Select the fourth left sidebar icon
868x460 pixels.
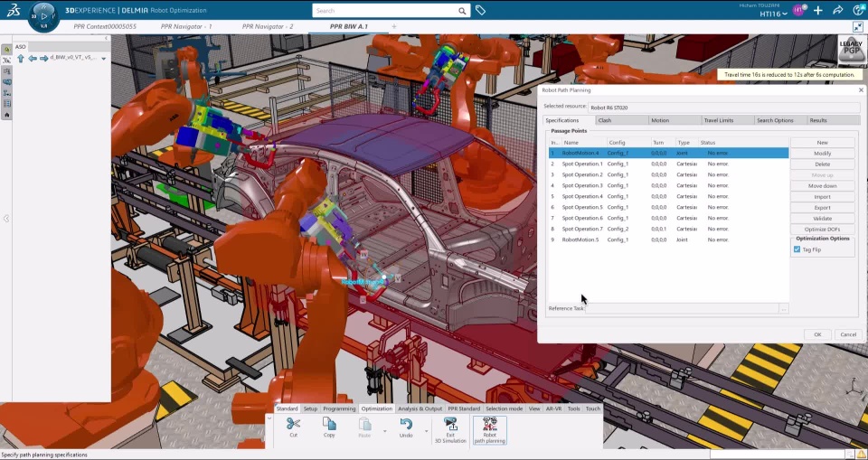6,82
